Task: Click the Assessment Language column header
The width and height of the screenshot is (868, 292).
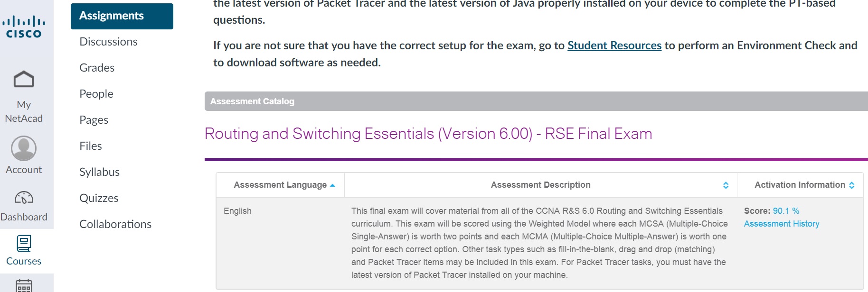Action: pos(280,185)
